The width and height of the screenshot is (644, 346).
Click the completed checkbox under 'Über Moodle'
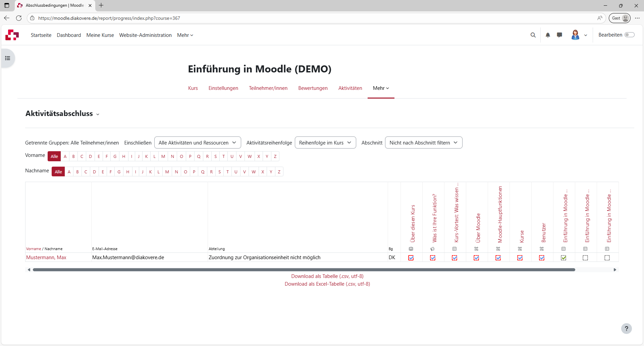tap(477, 258)
